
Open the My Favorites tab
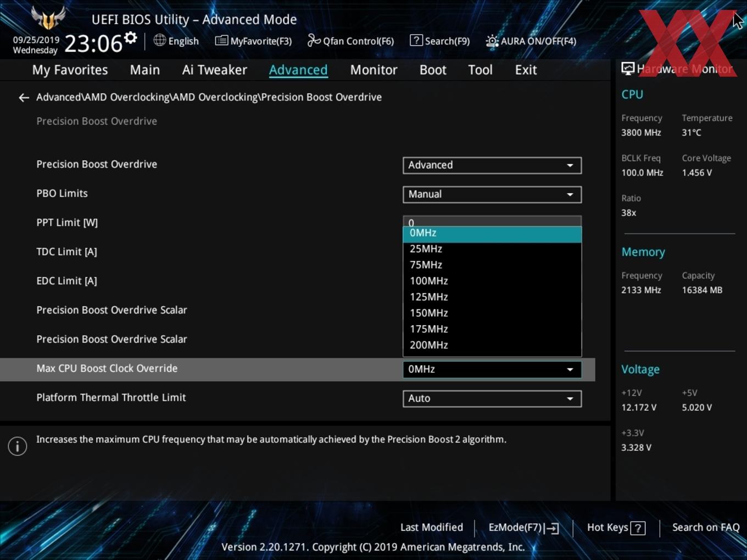pyautogui.click(x=70, y=70)
